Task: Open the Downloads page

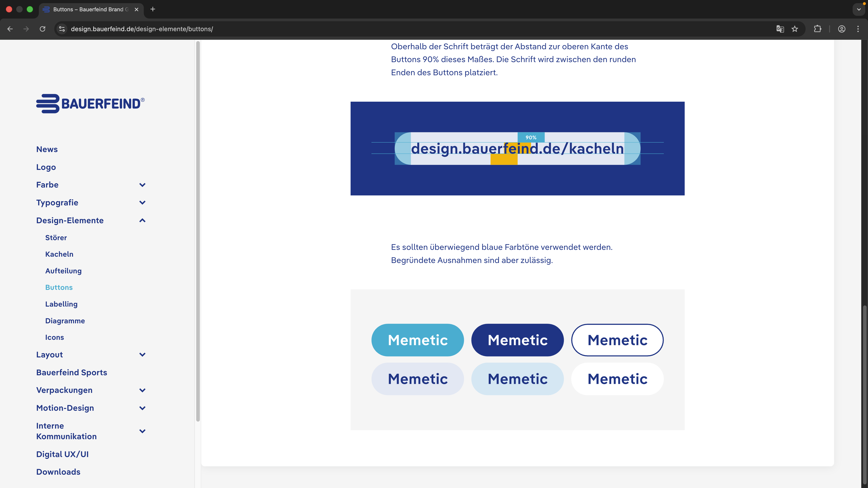Action: [x=58, y=472]
